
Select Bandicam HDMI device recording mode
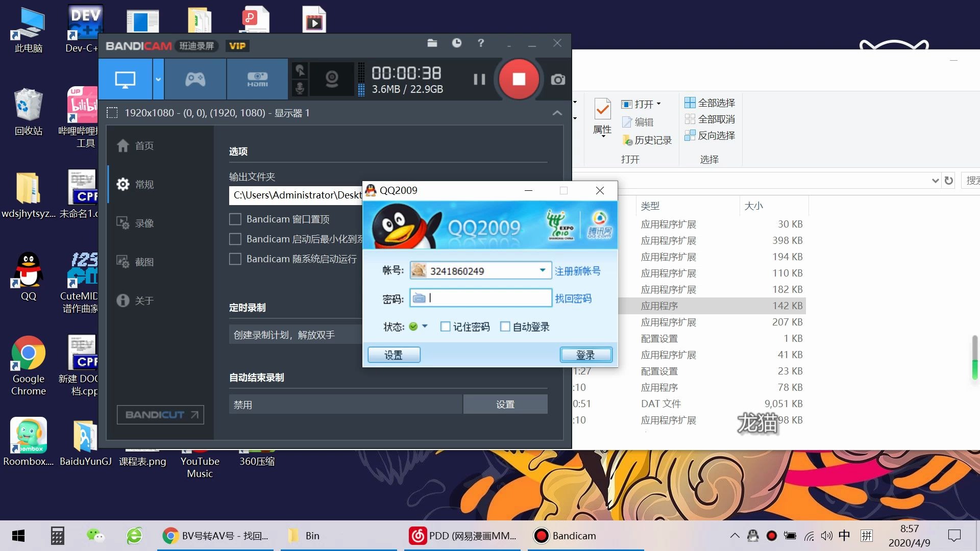pyautogui.click(x=257, y=79)
